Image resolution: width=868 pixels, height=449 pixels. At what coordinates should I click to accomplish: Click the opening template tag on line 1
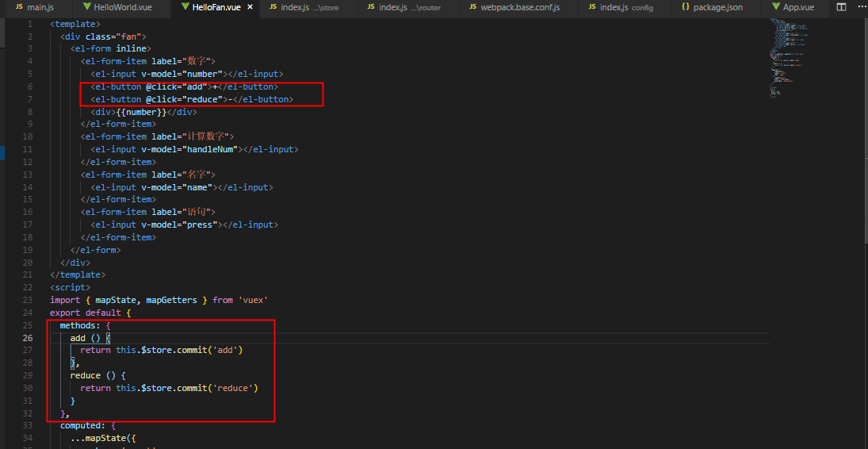tap(75, 24)
